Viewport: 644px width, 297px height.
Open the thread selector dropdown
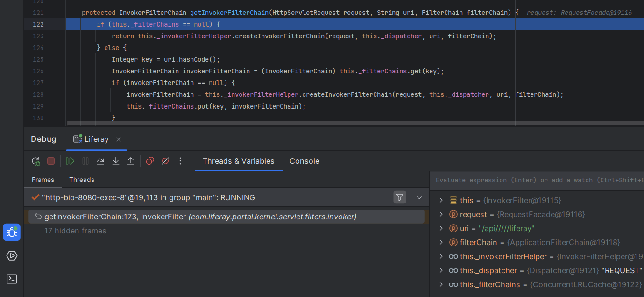tap(419, 197)
